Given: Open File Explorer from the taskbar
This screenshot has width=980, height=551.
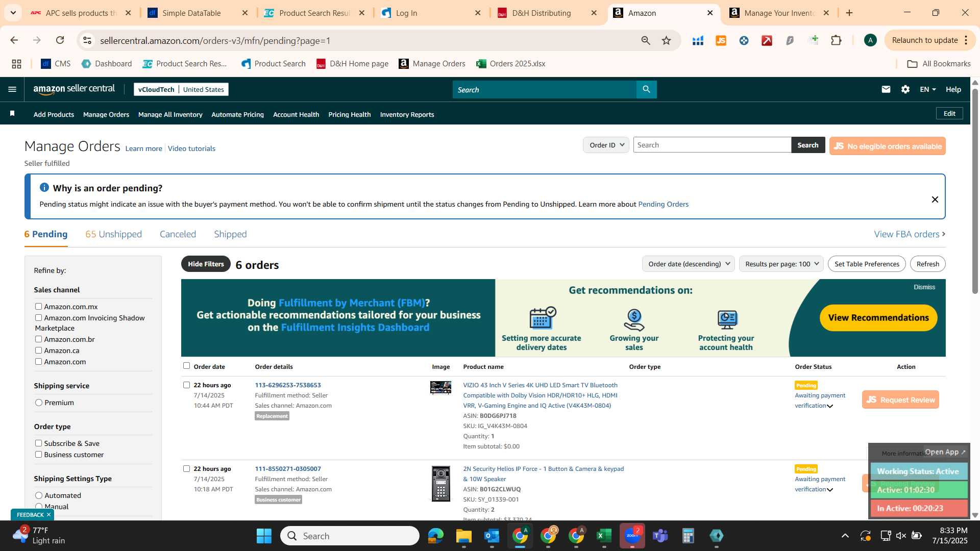Looking at the screenshot, I should [x=463, y=536].
